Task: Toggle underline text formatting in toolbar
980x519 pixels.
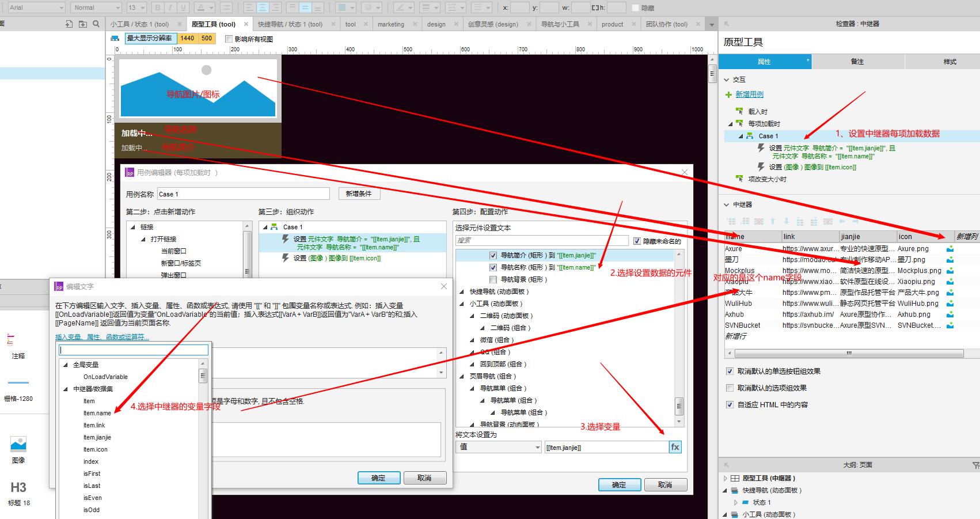Action: [x=183, y=7]
